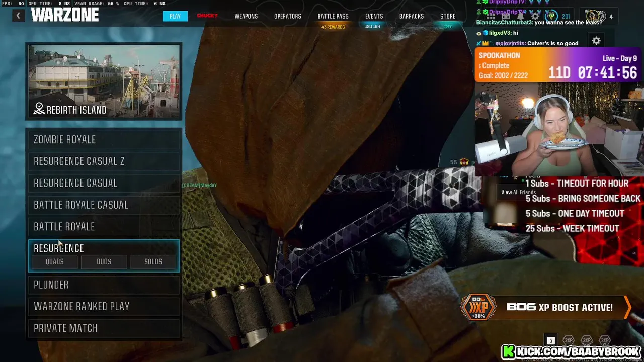Choose SOLOS squad size under Resurgence
The height and width of the screenshot is (362, 644).
tap(153, 262)
